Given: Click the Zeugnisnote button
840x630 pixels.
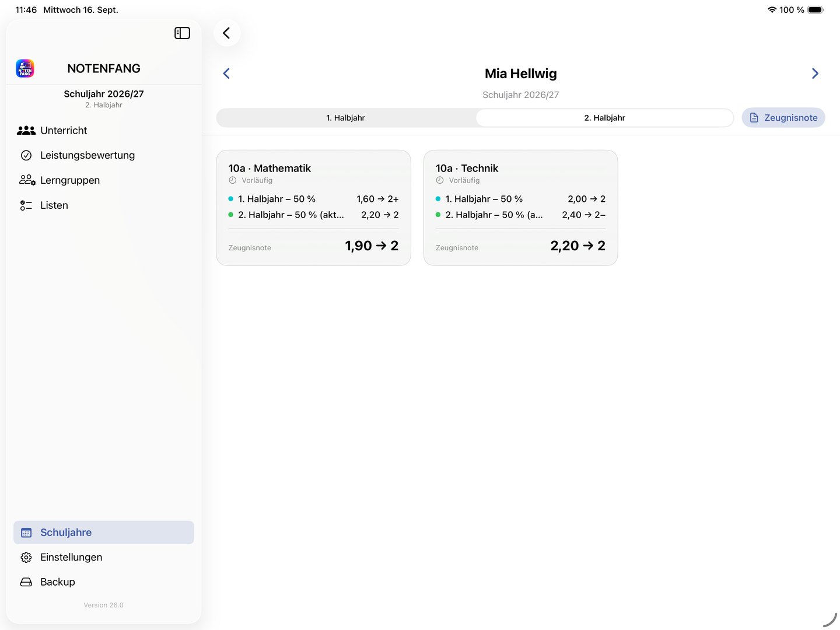Looking at the screenshot, I should point(783,118).
